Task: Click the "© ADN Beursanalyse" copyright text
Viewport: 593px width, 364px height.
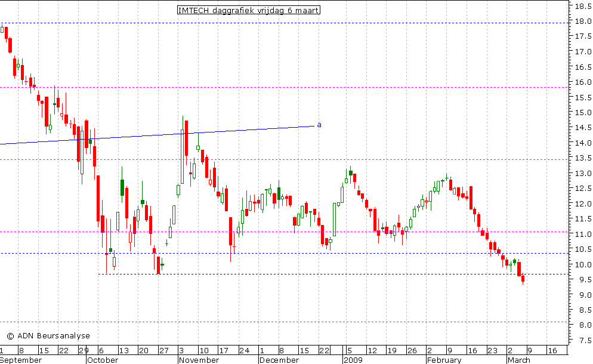Action: 48,335
